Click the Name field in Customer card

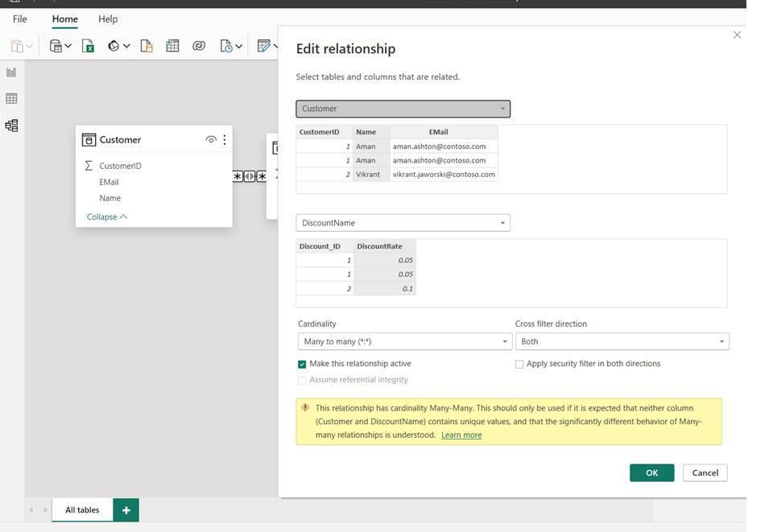(110, 198)
